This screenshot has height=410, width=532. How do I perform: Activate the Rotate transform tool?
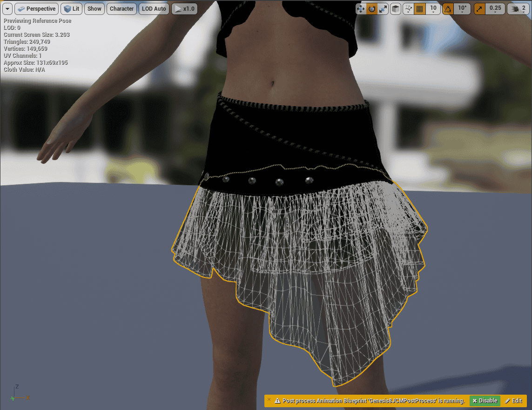[x=371, y=8]
